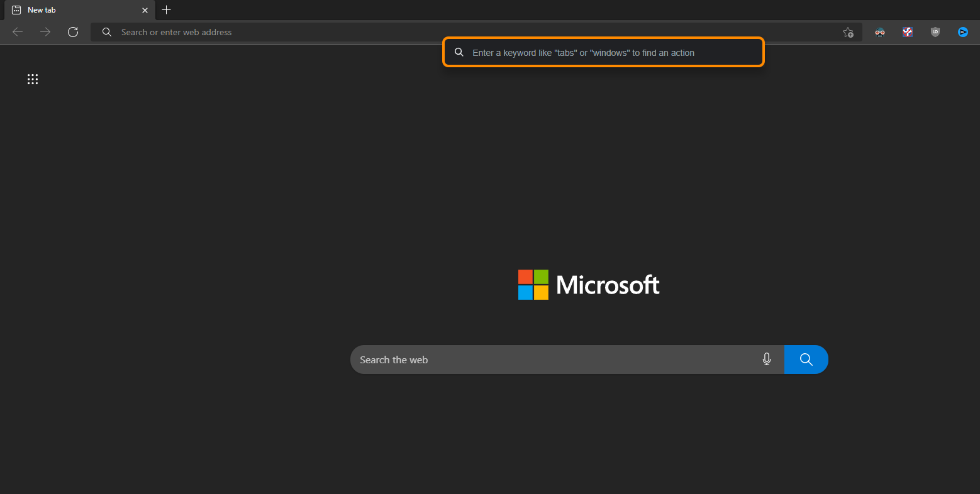
Task: Open the blue circular arrow extension icon
Action: click(x=963, y=32)
